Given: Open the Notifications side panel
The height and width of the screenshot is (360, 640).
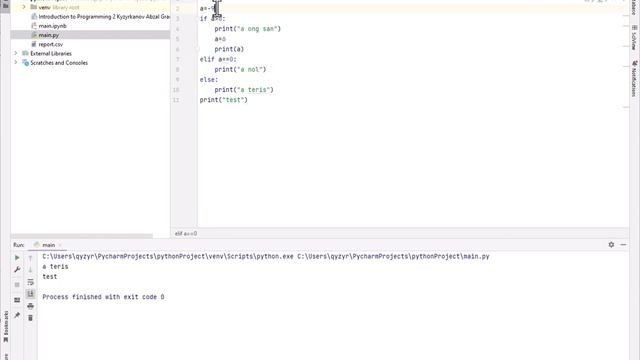Looking at the screenshot, I should pyautogui.click(x=634, y=79).
